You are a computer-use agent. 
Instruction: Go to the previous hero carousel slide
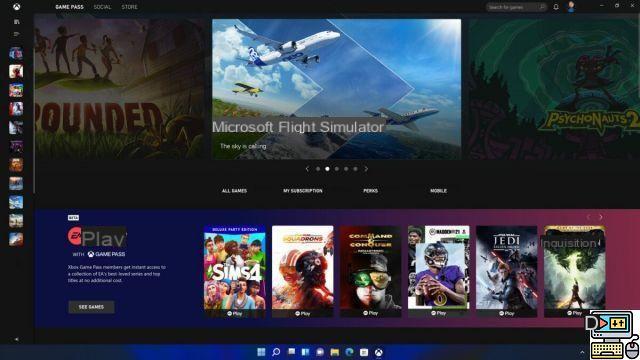coord(307,169)
